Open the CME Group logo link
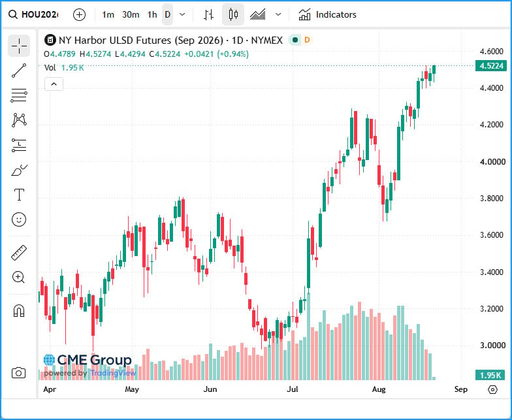This screenshot has width=512, height=420. pyautogui.click(x=88, y=360)
